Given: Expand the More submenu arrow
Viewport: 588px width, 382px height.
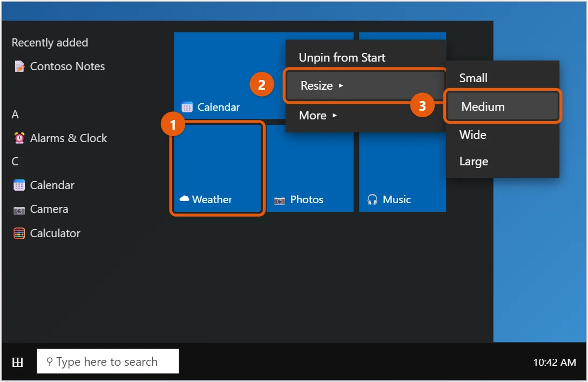Looking at the screenshot, I should (335, 115).
